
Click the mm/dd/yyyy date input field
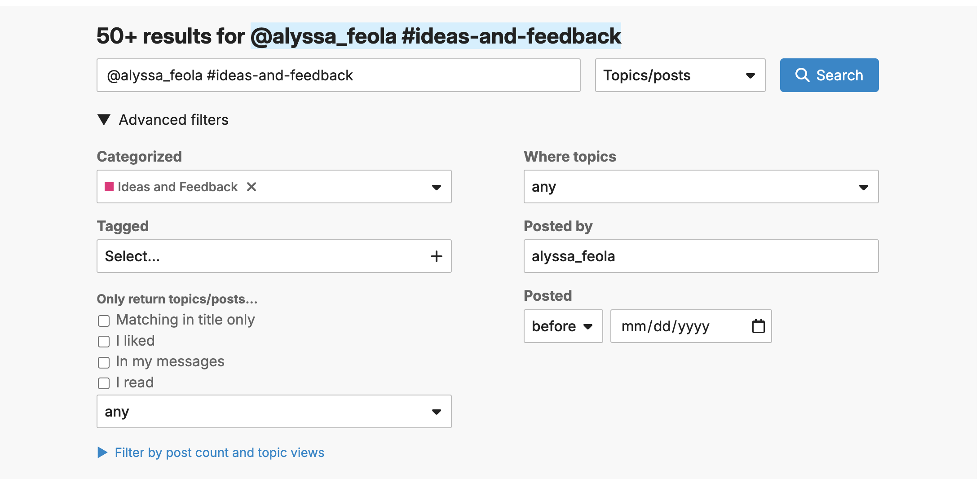point(678,326)
